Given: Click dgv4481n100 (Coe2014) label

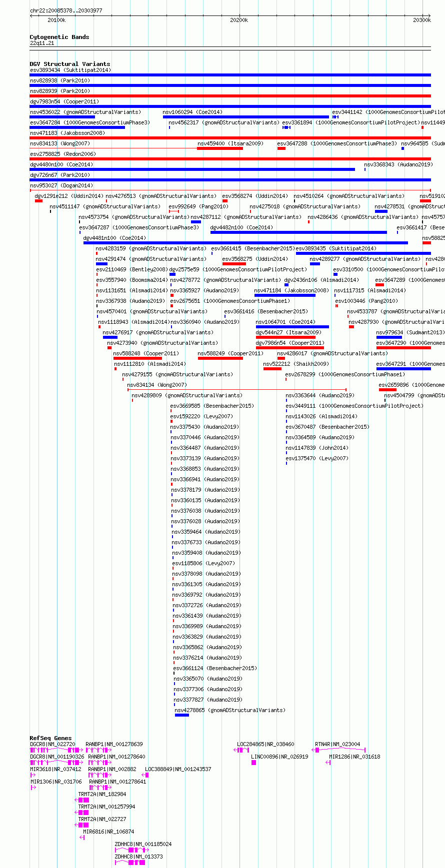Looking at the screenshot, I should click(x=114, y=238).
